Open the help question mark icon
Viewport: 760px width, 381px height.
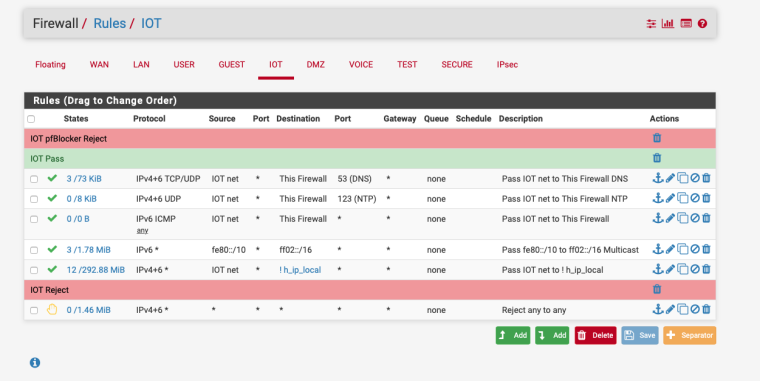click(702, 23)
